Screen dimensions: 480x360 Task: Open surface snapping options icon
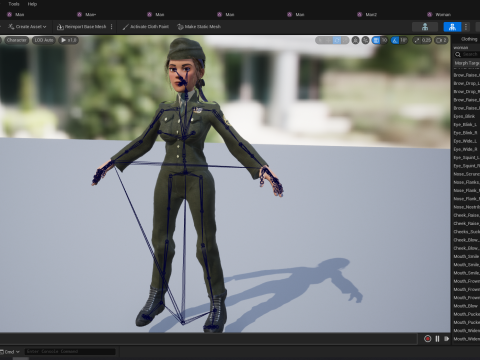coord(366,40)
